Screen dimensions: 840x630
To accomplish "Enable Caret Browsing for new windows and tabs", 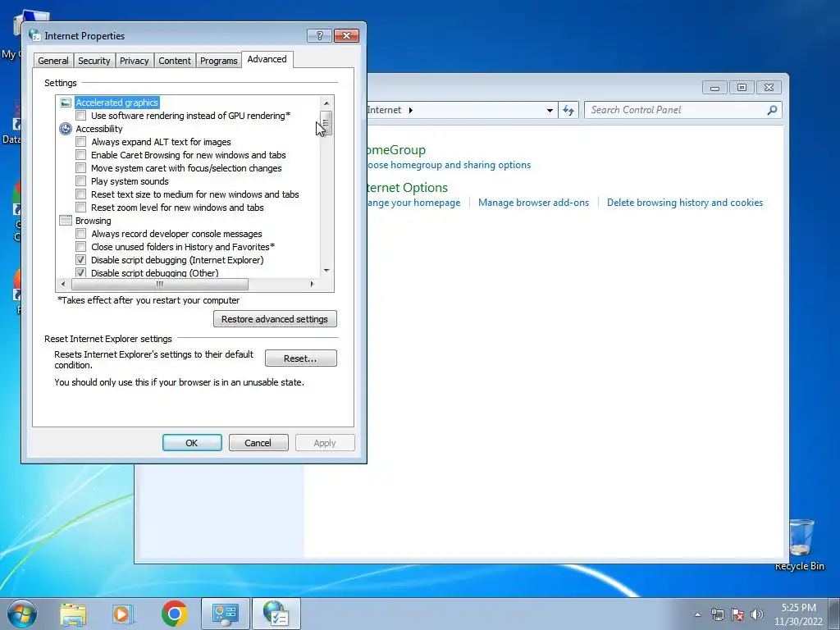I will point(81,155).
